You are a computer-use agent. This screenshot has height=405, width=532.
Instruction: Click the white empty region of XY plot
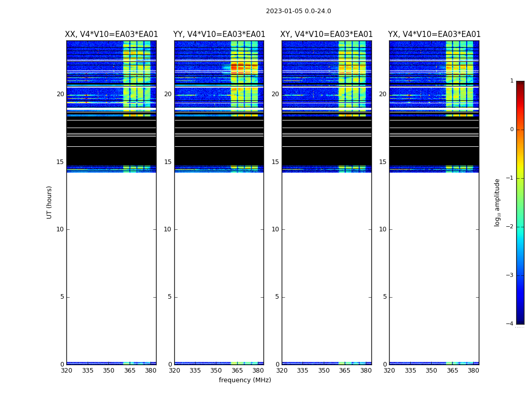[x=326, y=267]
